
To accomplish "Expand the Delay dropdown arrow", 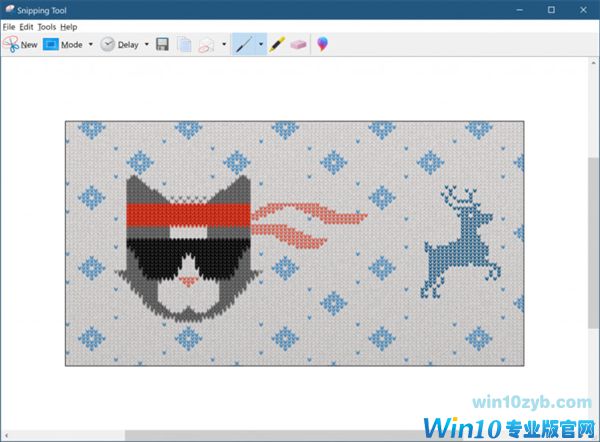I will [x=147, y=44].
